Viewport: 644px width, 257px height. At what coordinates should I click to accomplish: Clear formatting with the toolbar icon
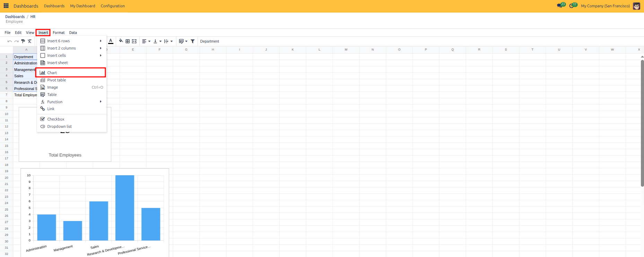[30, 41]
